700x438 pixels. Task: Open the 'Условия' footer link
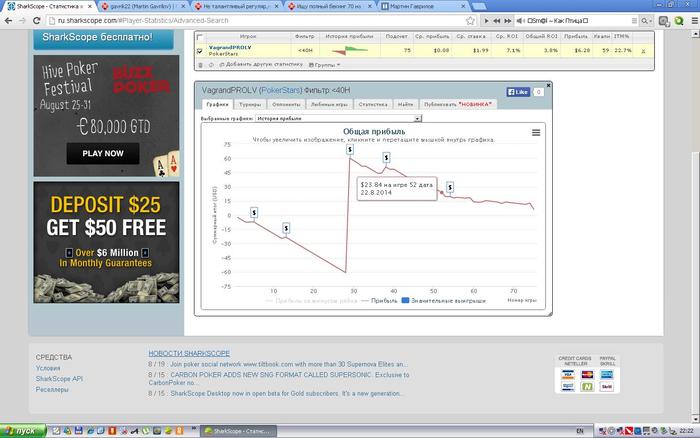click(x=48, y=368)
